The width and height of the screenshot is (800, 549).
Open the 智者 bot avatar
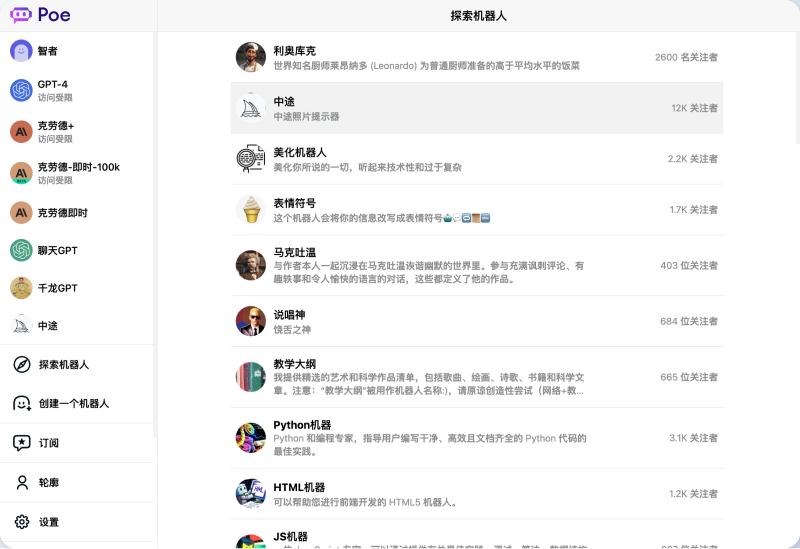[x=21, y=51]
